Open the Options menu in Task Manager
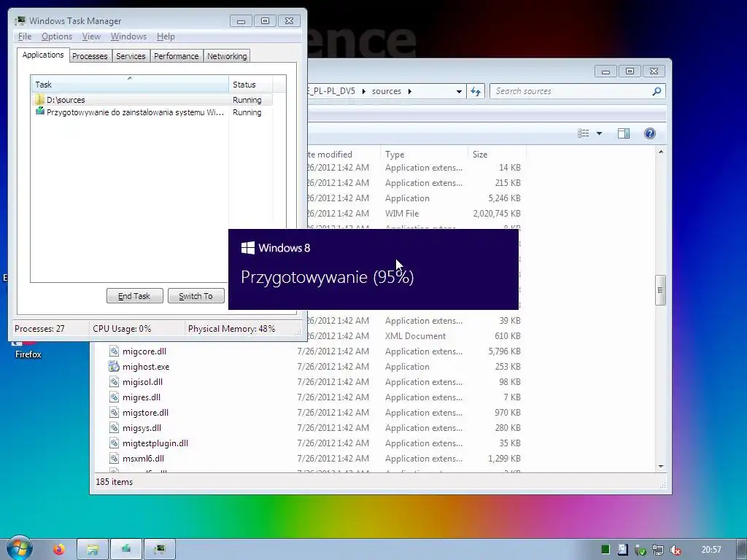747x560 pixels. tap(57, 36)
